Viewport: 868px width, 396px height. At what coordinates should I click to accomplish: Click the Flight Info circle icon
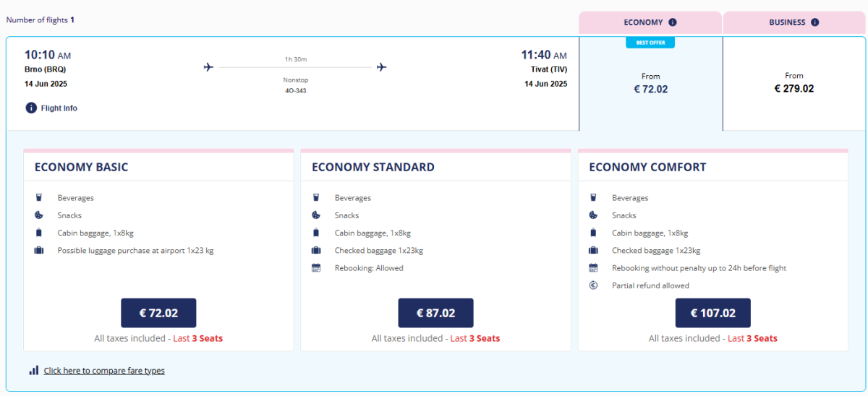click(31, 108)
